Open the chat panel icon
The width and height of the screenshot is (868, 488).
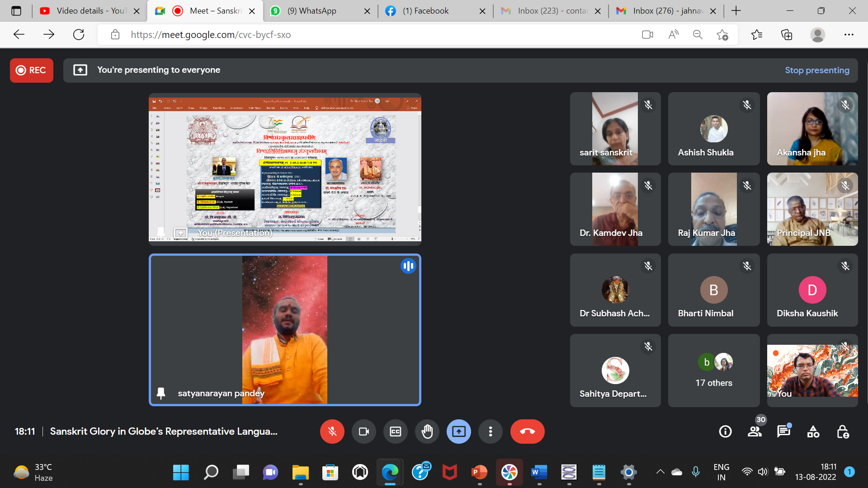point(783,432)
